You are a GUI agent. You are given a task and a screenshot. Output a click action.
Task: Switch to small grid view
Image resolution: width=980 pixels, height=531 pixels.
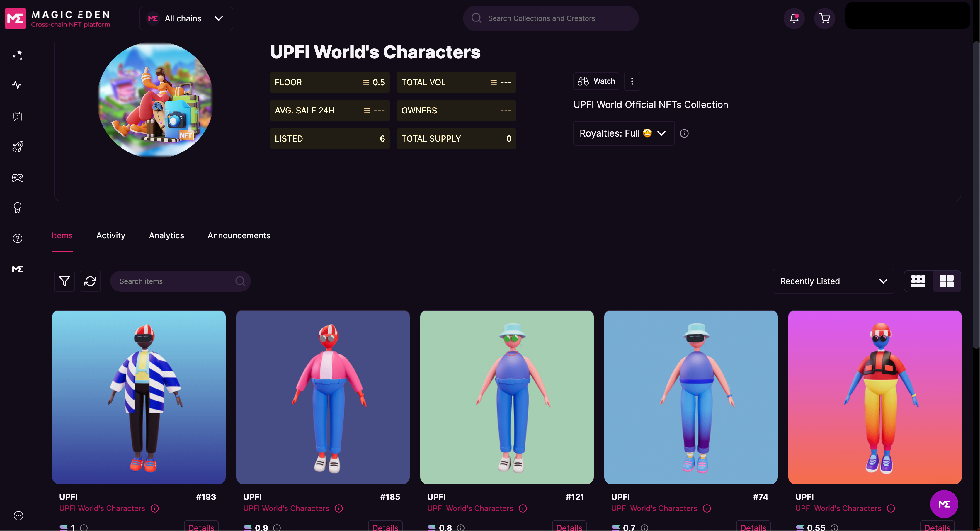(918, 281)
